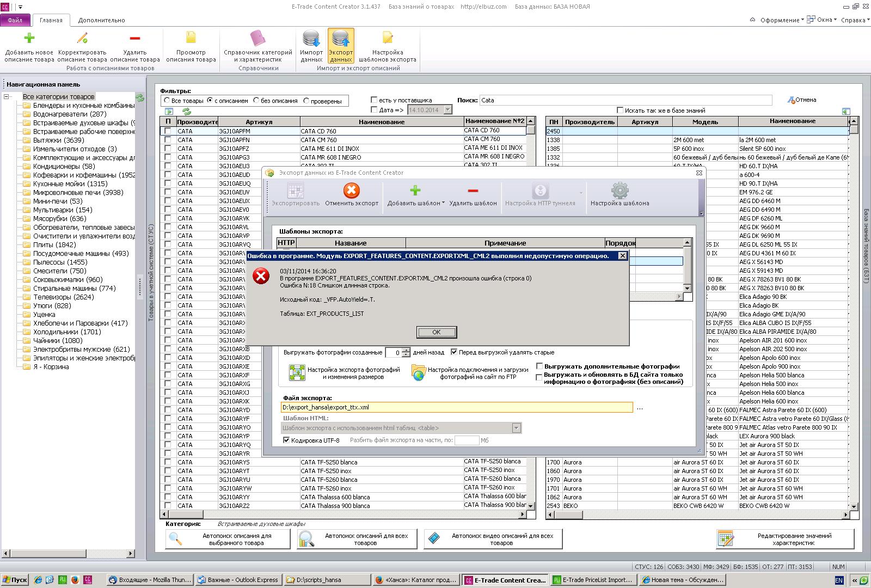The width and height of the screenshot is (871, 588).
Task: Click the Отмена search reset icon
Action: pyautogui.click(x=801, y=100)
